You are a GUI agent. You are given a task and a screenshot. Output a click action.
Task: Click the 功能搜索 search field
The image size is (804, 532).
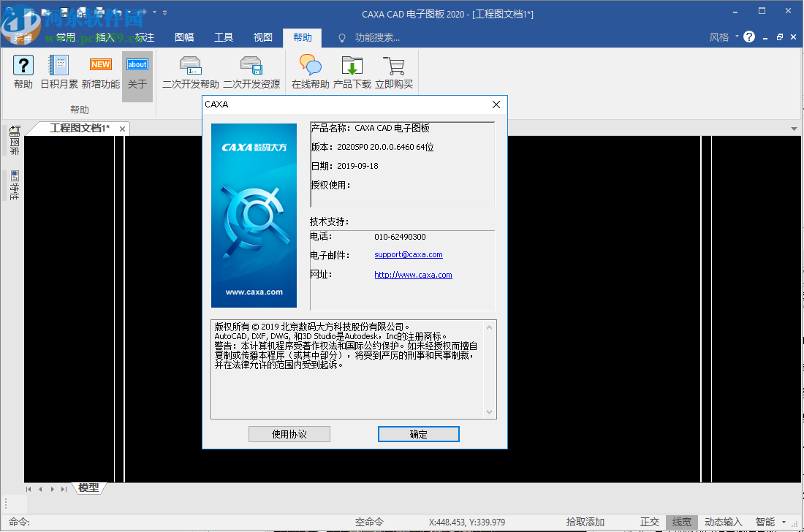(377, 37)
